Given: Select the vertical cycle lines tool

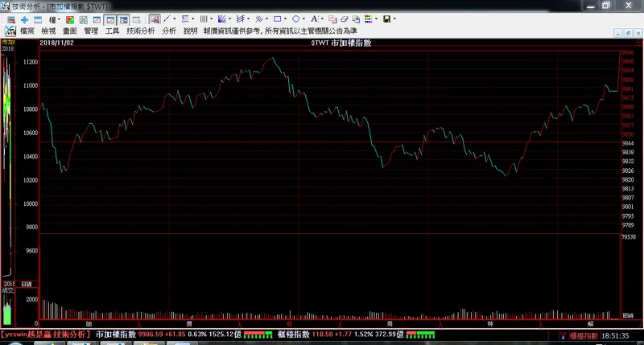Looking at the screenshot, I should point(204,18).
